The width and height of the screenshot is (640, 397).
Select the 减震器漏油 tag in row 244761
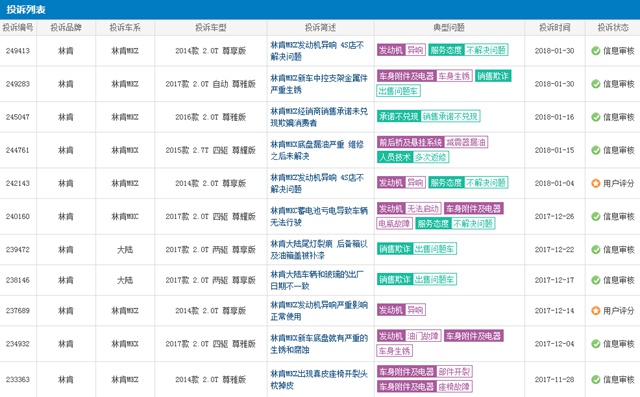pos(466,142)
